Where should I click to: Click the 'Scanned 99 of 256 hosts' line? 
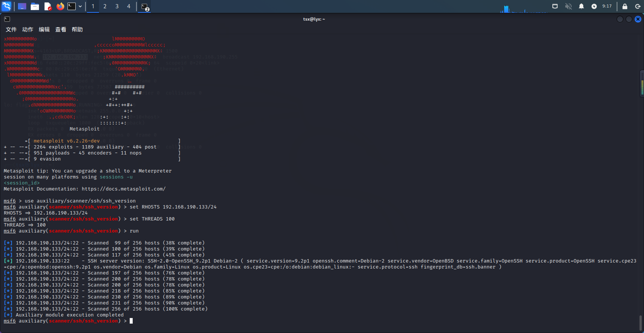[x=104, y=243]
